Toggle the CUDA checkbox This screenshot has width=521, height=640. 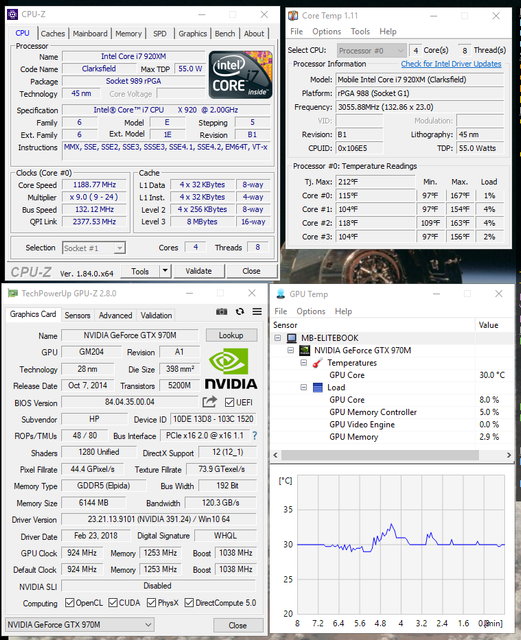(x=113, y=603)
